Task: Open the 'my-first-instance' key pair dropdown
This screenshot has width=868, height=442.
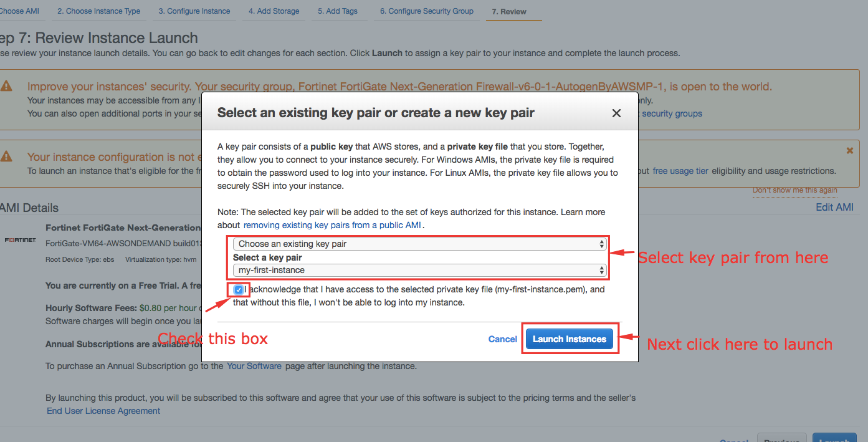Action: tap(419, 270)
